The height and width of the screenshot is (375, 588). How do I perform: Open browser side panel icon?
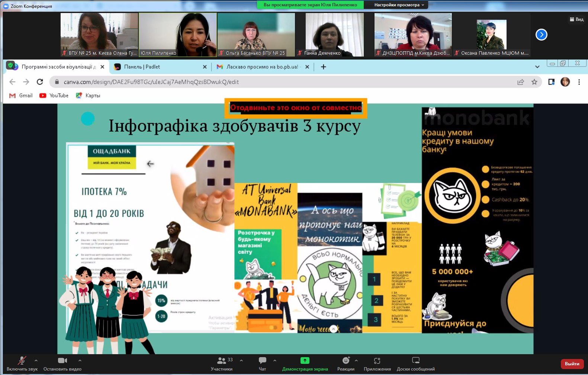click(x=551, y=82)
